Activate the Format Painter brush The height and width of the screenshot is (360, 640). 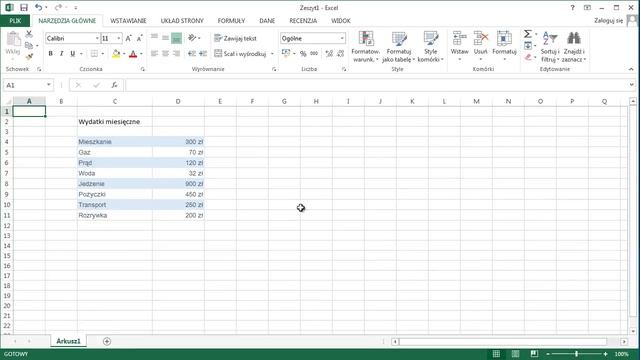click(29, 56)
